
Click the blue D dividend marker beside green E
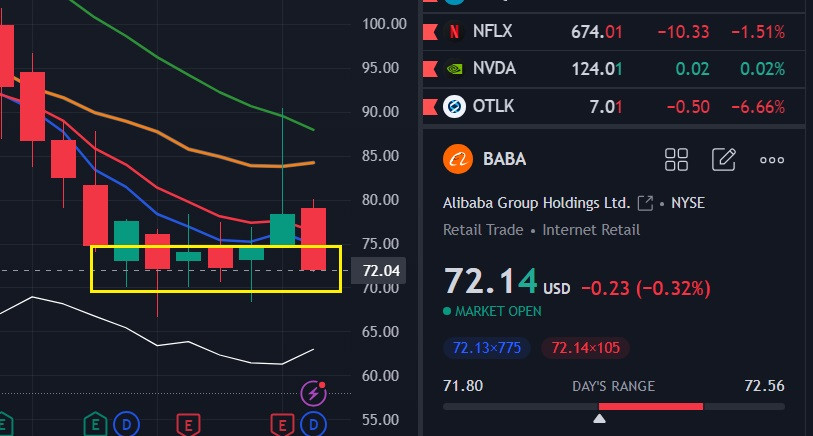126,425
